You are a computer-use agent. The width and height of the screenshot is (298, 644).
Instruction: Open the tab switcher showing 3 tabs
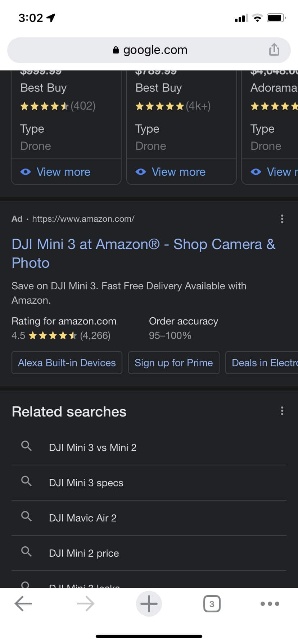click(212, 604)
